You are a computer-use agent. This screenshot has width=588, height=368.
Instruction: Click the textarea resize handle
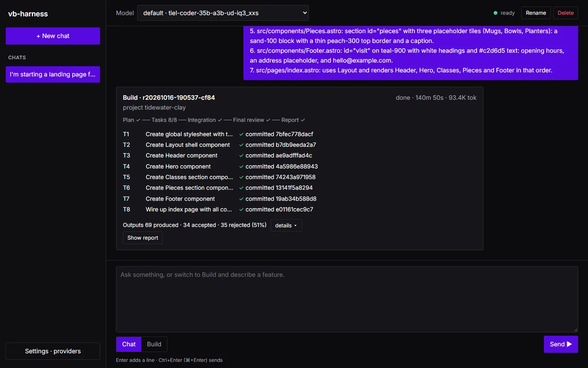click(575, 330)
